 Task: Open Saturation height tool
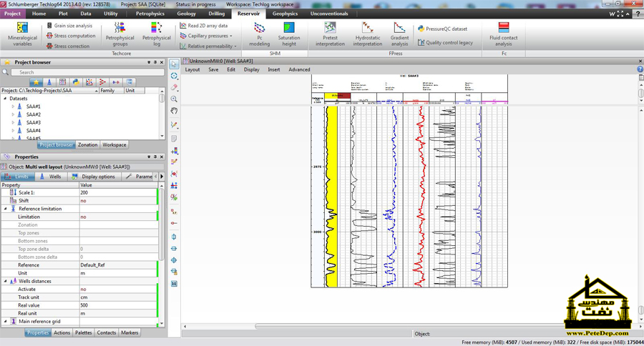click(289, 34)
